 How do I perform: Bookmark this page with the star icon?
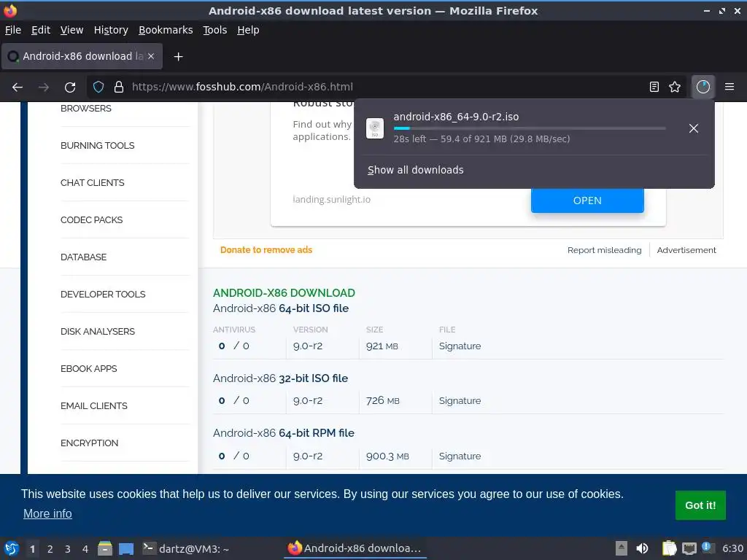coord(675,87)
